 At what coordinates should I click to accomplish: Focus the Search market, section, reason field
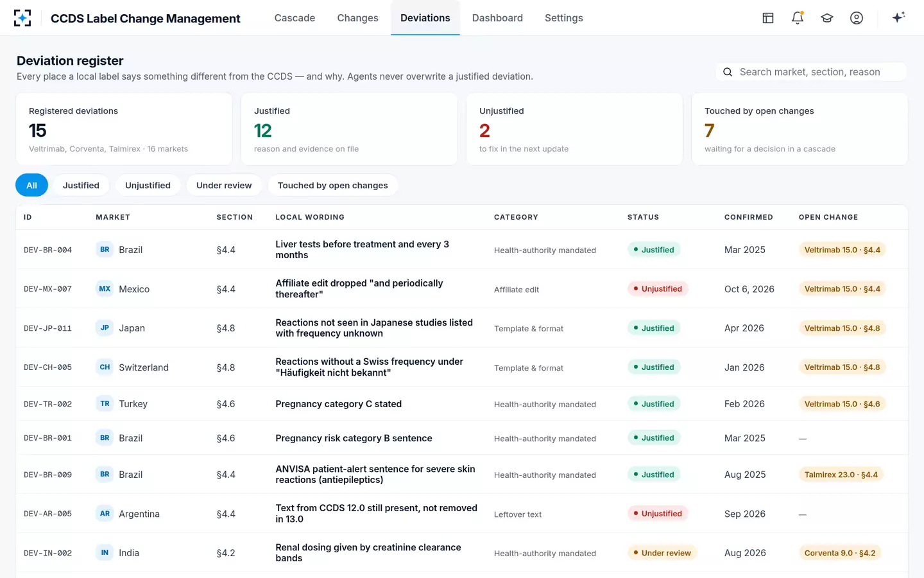click(811, 72)
